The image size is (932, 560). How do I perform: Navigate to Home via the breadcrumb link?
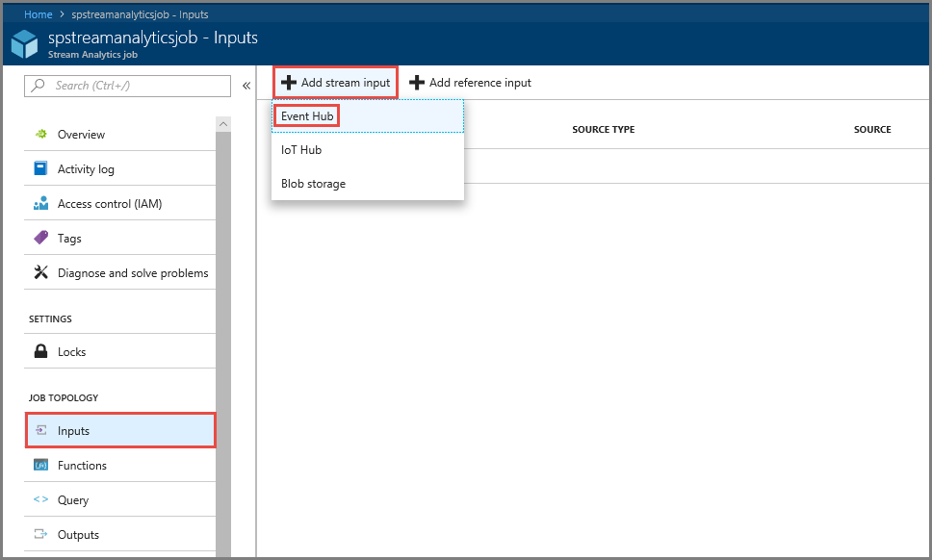point(38,13)
